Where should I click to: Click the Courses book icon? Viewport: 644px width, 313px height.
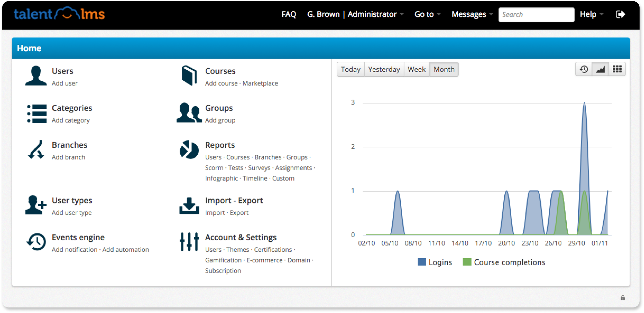click(189, 76)
